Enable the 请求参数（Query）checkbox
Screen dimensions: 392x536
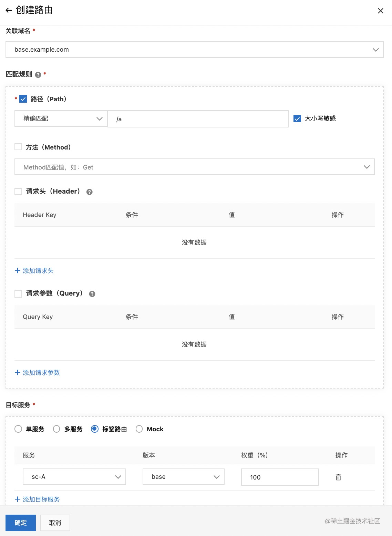18,293
